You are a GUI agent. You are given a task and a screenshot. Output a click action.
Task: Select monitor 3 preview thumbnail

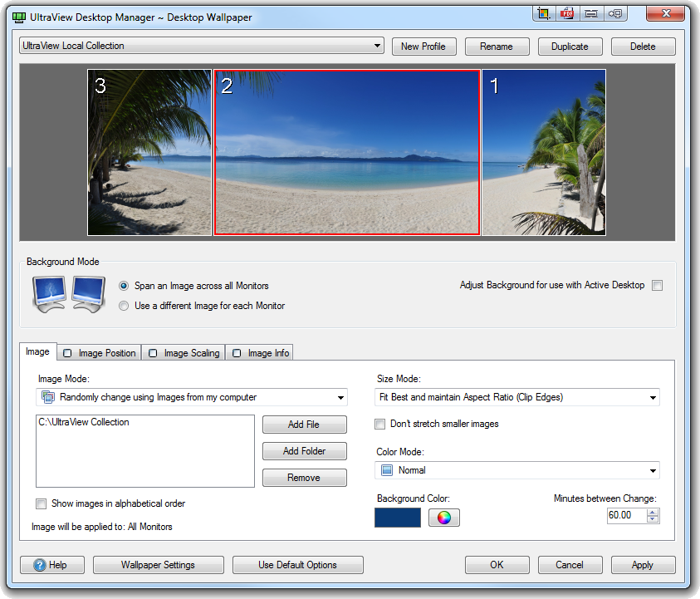149,152
